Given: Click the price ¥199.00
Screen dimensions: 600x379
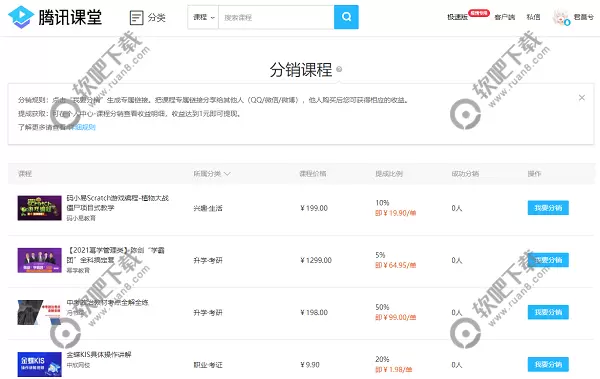Looking at the screenshot, I should coord(314,208).
